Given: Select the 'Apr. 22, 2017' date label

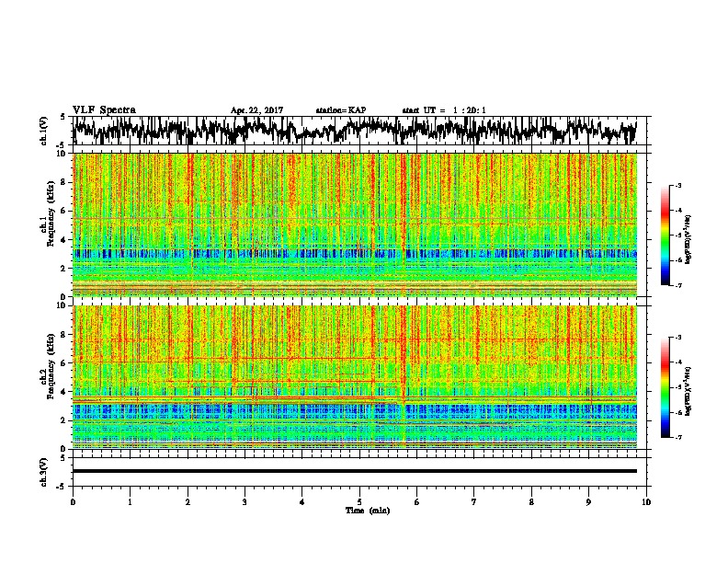Looking at the screenshot, I should (x=256, y=110).
